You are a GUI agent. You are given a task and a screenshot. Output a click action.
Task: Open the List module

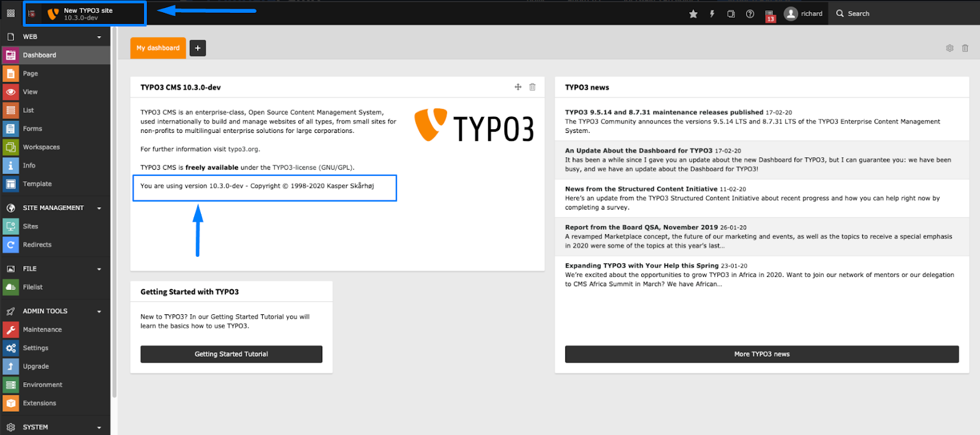55,110
